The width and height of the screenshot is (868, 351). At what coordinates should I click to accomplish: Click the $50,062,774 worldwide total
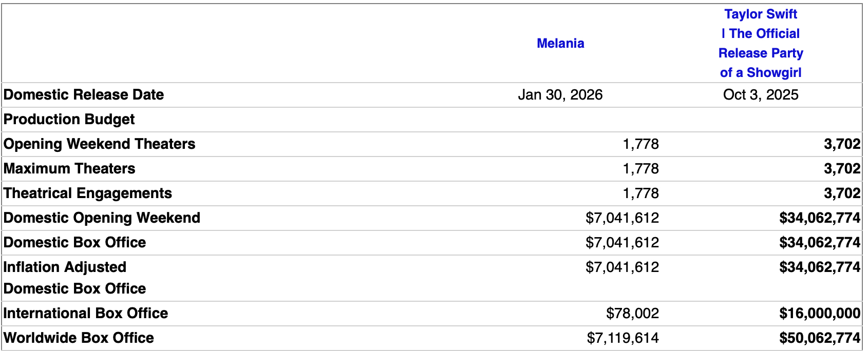click(x=819, y=338)
